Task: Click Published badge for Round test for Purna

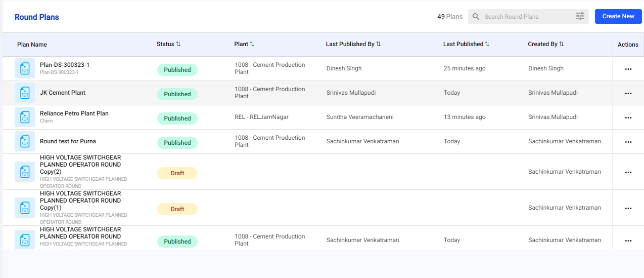Action: point(177,143)
